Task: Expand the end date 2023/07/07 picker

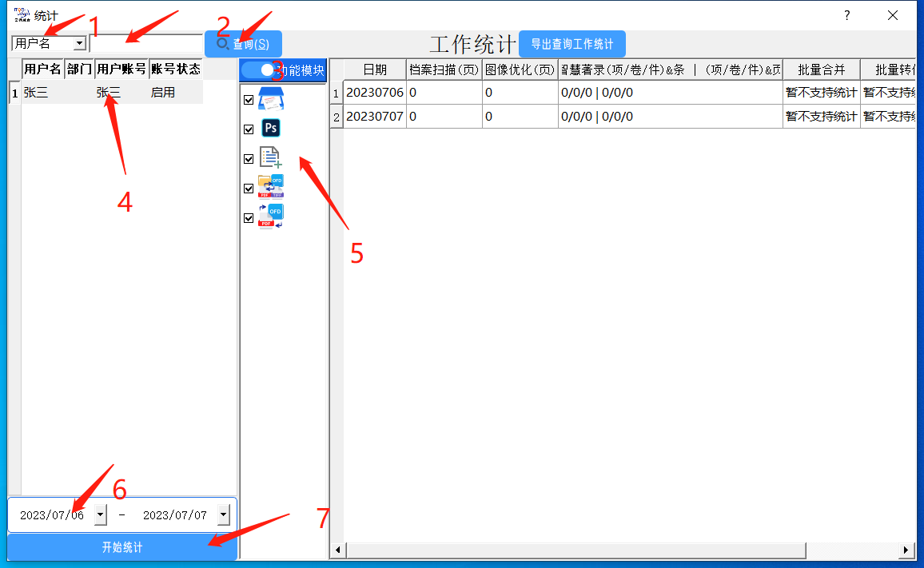Action: point(223,515)
